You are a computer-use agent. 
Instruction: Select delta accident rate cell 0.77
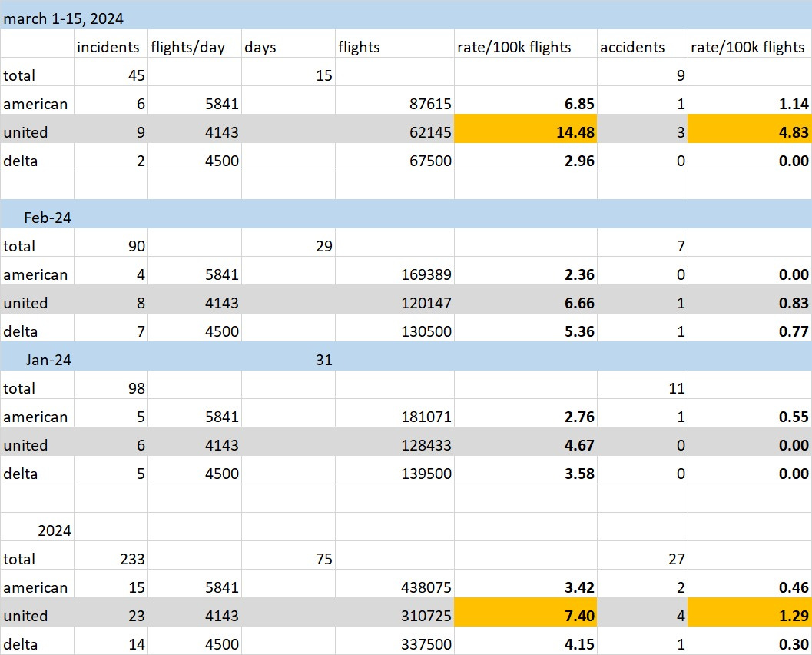(x=750, y=328)
